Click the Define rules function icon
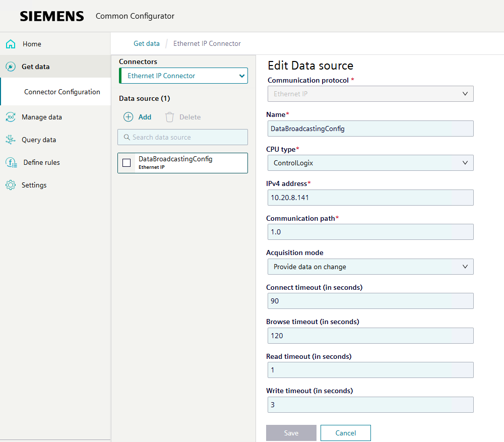 pyautogui.click(x=11, y=162)
